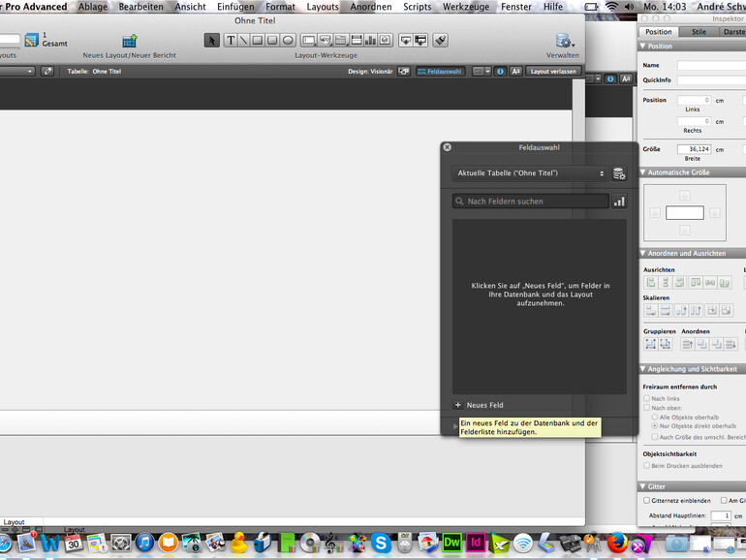Bring to front under Anordnen
This screenshot has height=560, width=746.
click(687, 344)
